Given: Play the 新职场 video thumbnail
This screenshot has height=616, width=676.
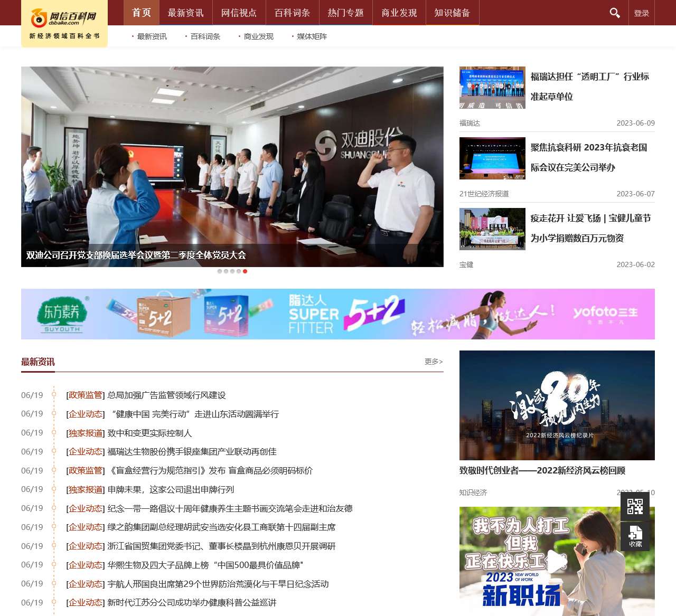Looking at the screenshot, I should pos(557,561).
